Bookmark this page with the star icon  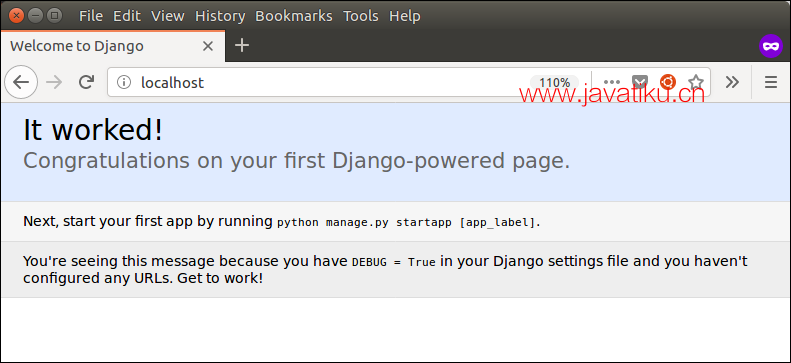click(x=696, y=82)
